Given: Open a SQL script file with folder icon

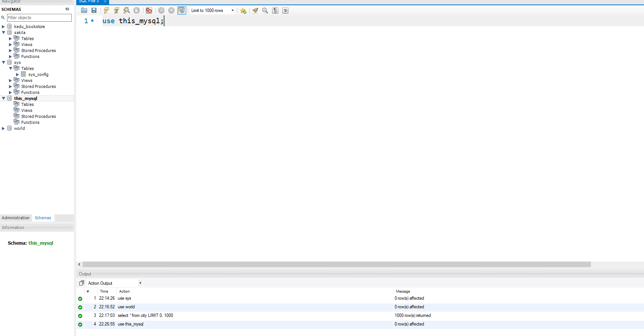Looking at the screenshot, I should pos(84,10).
